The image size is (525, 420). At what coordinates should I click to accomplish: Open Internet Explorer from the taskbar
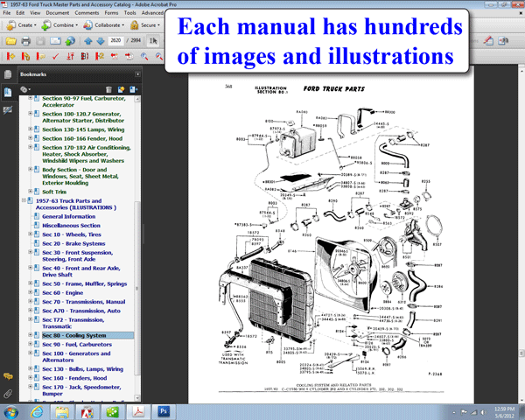[37, 412]
